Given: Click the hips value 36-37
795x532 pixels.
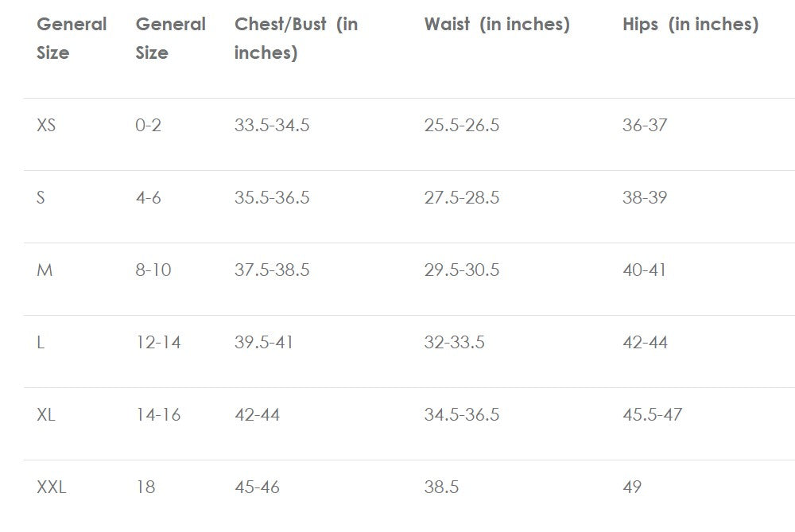Looking at the screenshot, I should (x=645, y=125).
